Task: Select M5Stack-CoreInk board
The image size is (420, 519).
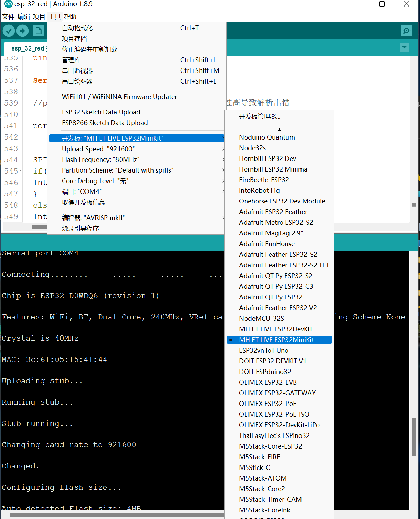Action: [279, 510]
